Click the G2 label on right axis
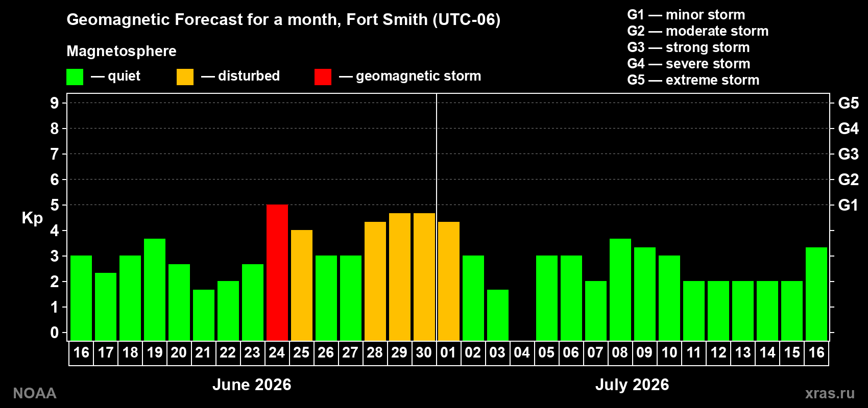 coord(848,180)
